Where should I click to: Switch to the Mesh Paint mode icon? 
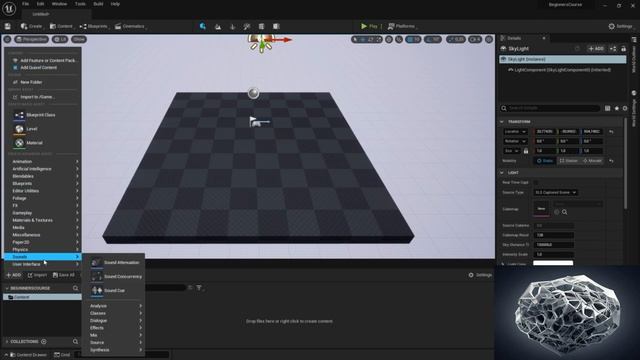247,27
